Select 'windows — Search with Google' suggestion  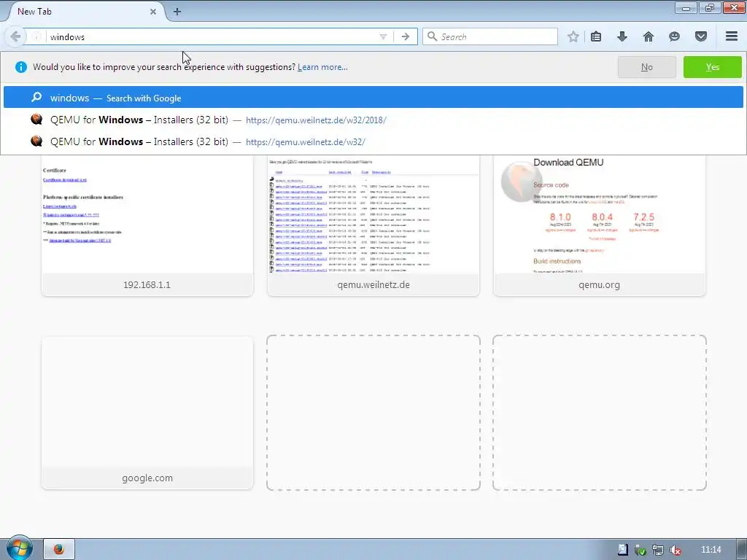click(373, 98)
